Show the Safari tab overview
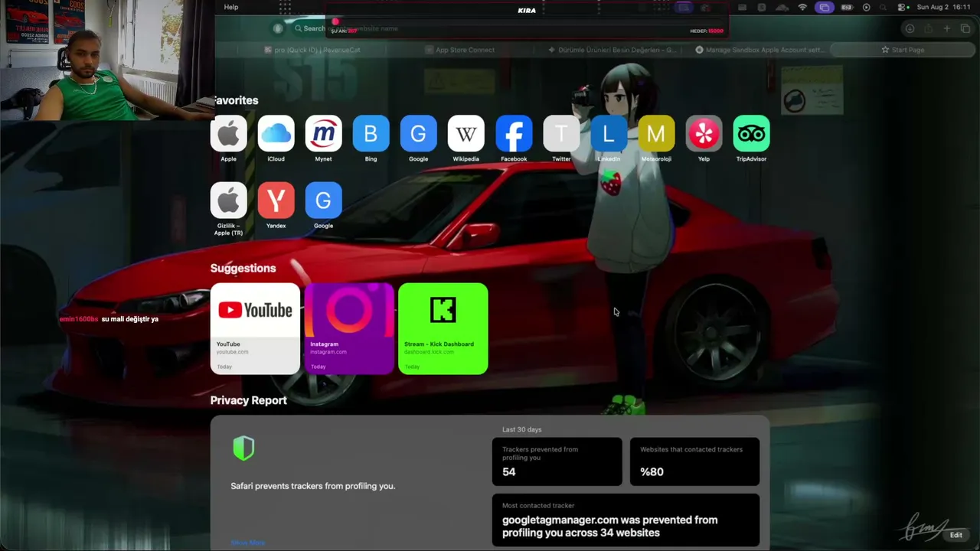Image resolution: width=980 pixels, height=551 pixels. [x=965, y=28]
